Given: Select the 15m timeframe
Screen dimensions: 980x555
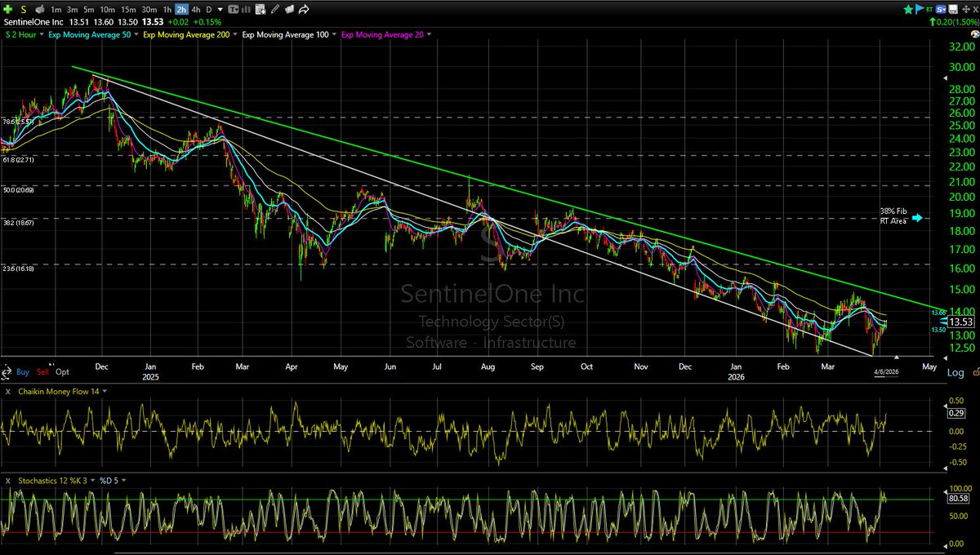Looking at the screenshot, I should (x=128, y=10).
